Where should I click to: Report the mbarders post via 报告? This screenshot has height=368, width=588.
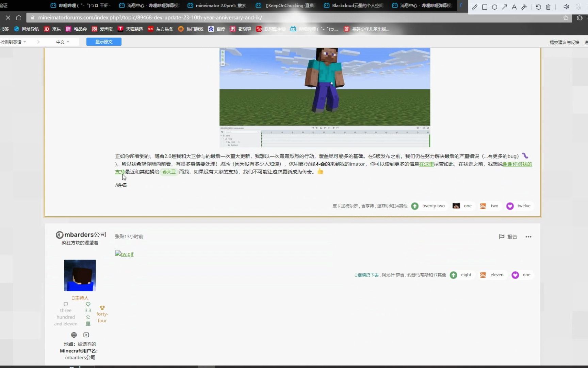point(508,237)
